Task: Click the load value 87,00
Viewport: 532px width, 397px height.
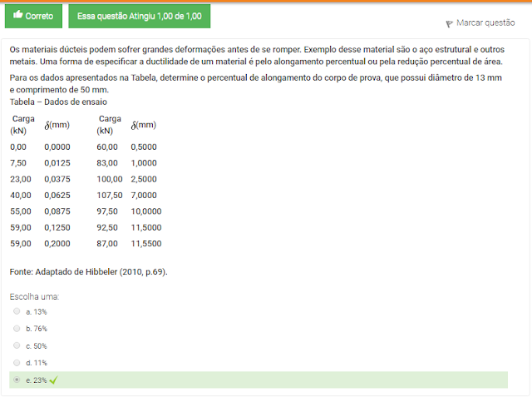Action: coord(107,244)
